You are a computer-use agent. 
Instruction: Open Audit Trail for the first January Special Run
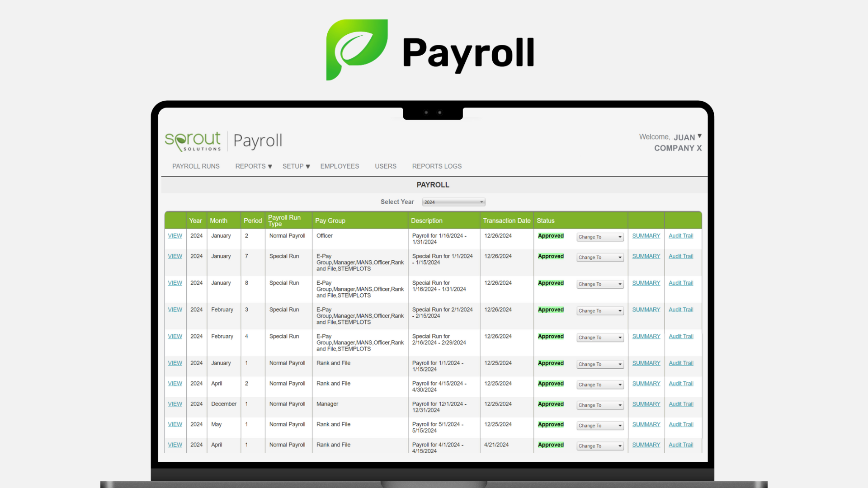coord(680,256)
